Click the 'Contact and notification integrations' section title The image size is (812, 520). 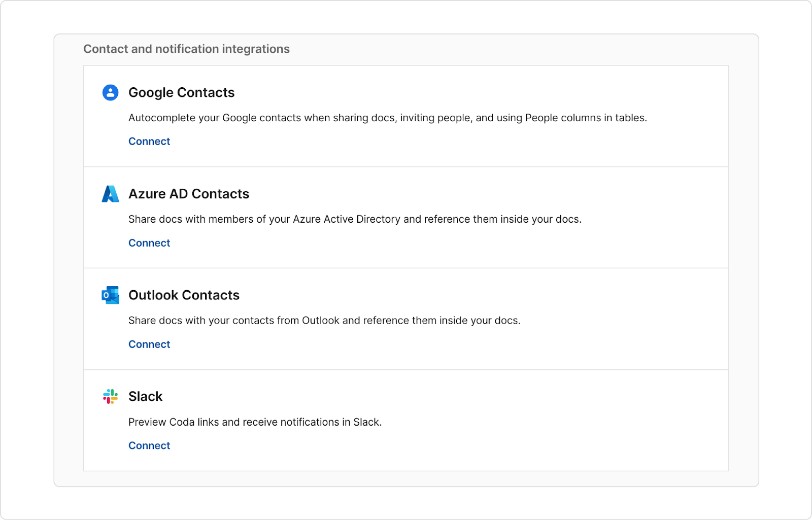pos(186,49)
